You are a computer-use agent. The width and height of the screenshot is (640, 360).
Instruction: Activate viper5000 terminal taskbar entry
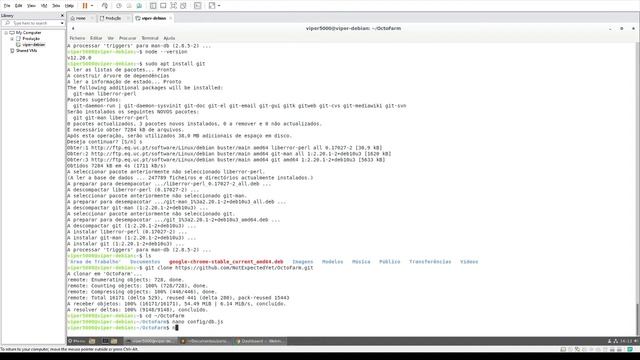(151, 341)
